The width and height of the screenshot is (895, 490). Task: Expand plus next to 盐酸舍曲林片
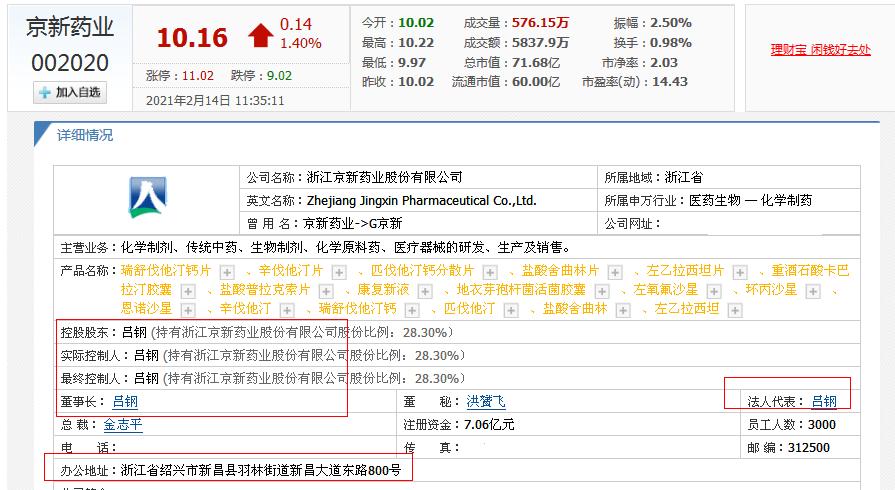tap(615, 272)
